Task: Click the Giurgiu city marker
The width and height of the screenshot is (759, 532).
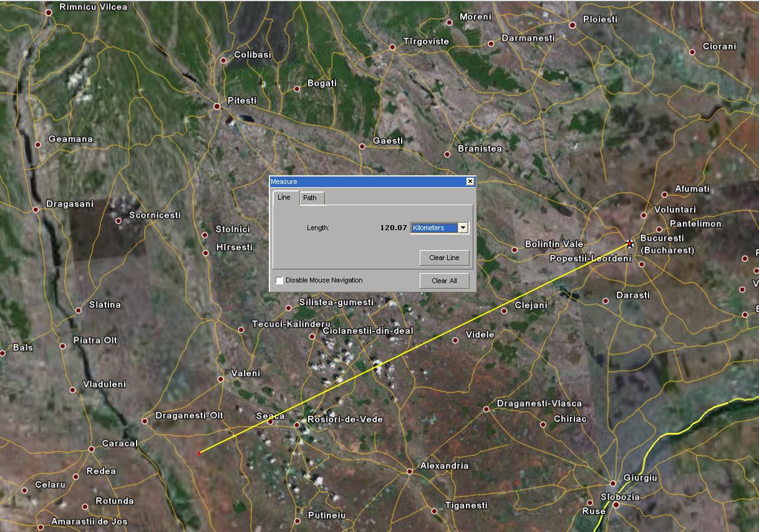Action: coord(612,483)
